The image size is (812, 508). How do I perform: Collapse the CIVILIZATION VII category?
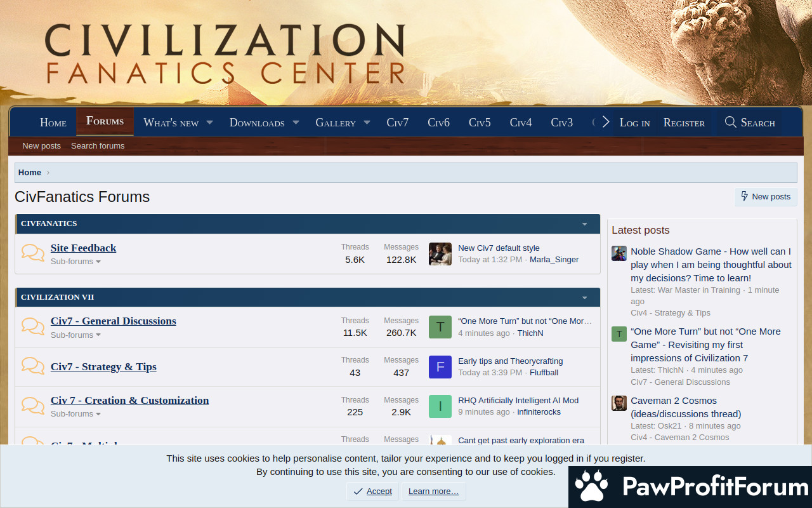click(585, 298)
